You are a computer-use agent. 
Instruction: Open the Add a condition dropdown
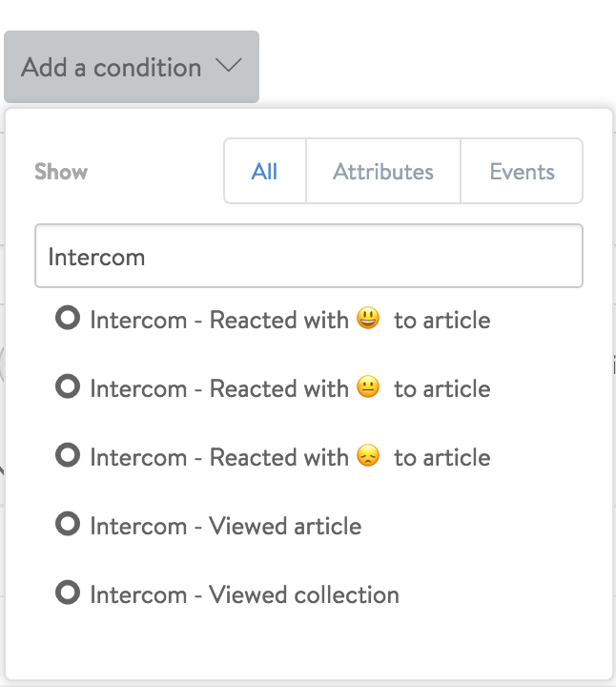point(132,67)
